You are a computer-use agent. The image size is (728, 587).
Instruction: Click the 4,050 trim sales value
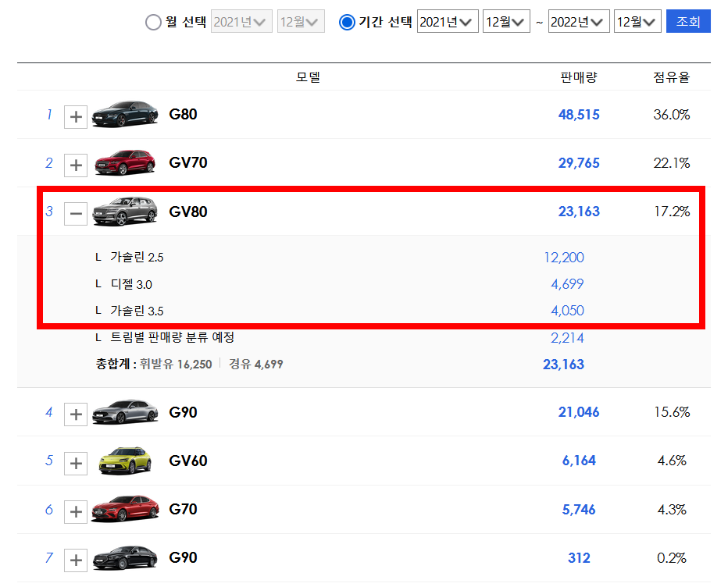567,311
